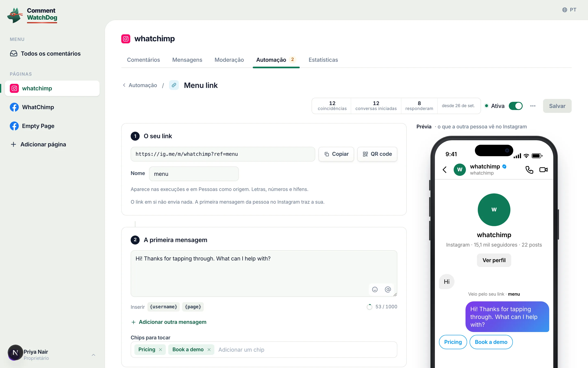This screenshot has width=588, height=368.
Task: Click the 8 responderam stat
Action: [x=419, y=106]
